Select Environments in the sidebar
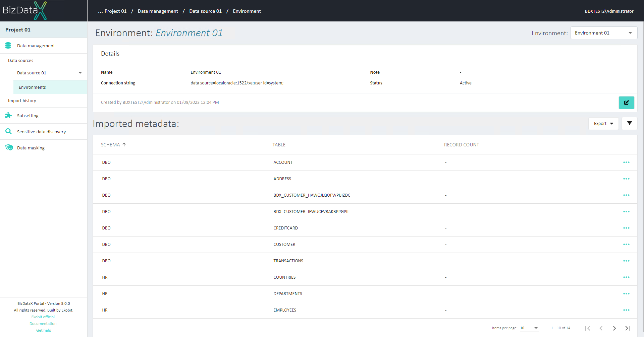Screen dimensions: 644x337 tap(50, 87)
